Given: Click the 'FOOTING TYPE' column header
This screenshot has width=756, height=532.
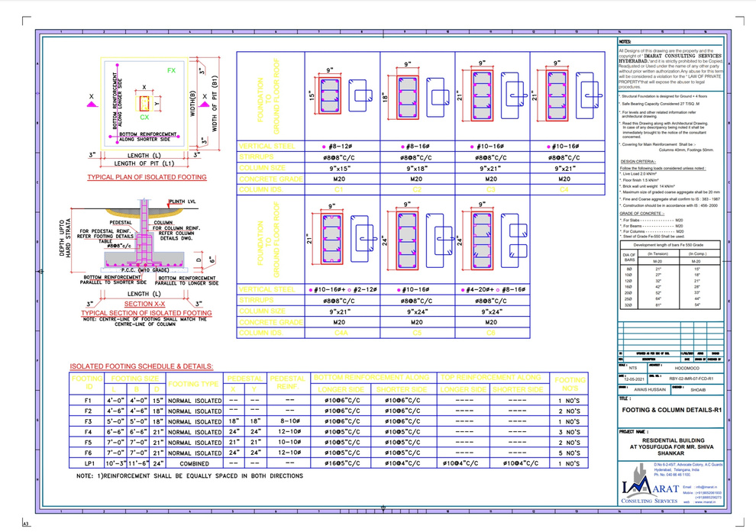Looking at the screenshot, I should click(194, 384).
